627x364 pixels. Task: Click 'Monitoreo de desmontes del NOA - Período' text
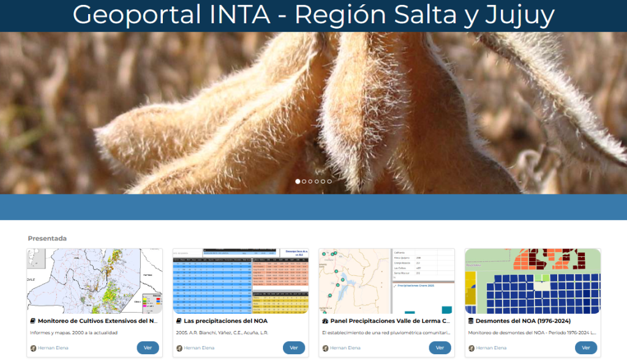pos(532,332)
